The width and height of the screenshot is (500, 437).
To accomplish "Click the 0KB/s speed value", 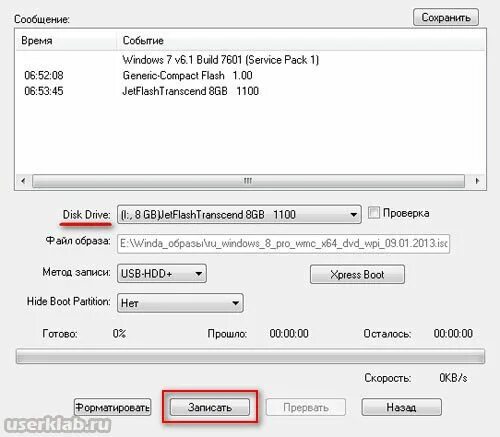I will [453, 378].
